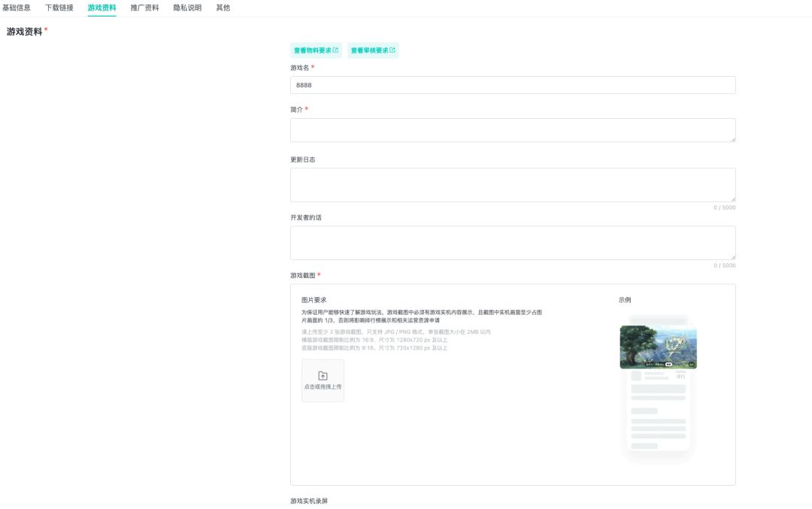Go to the 推广资料 tab

(x=144, y=8)
